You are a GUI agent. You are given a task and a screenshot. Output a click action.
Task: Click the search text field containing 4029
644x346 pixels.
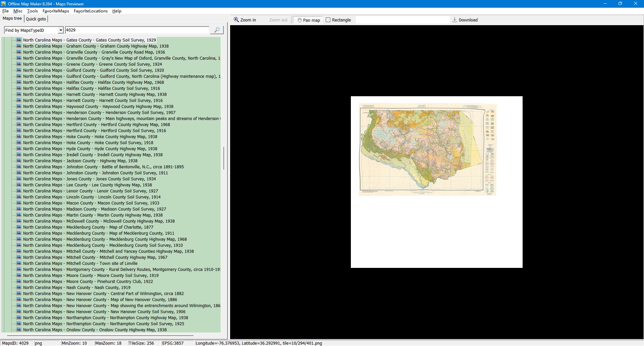click(137, 30)
